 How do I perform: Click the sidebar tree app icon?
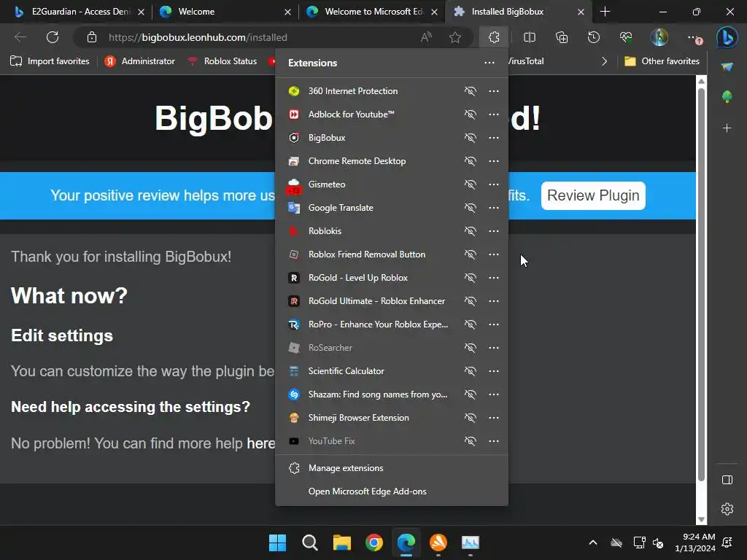click(727, 97)
